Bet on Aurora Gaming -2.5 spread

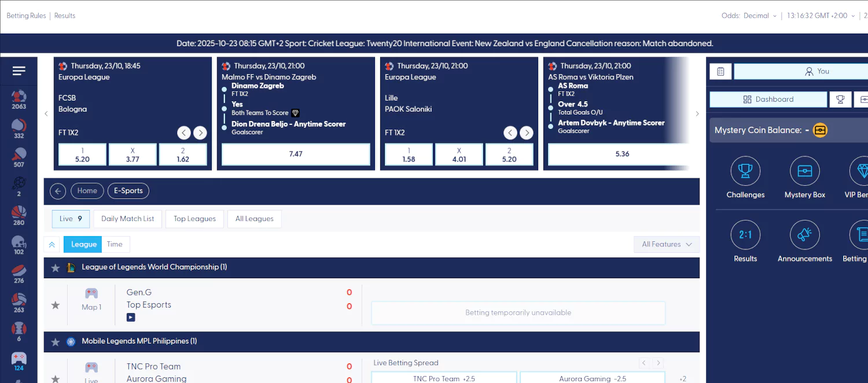click(593, 378)
